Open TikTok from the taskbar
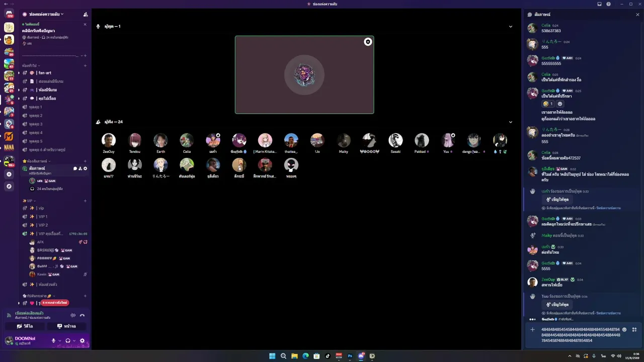 [328, 356]
